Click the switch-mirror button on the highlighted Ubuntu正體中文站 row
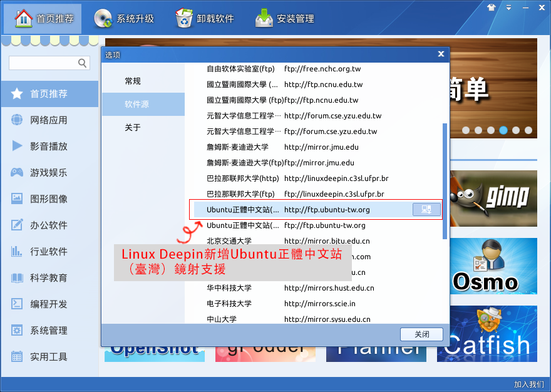The image size is (551, 392). point(426,210)
